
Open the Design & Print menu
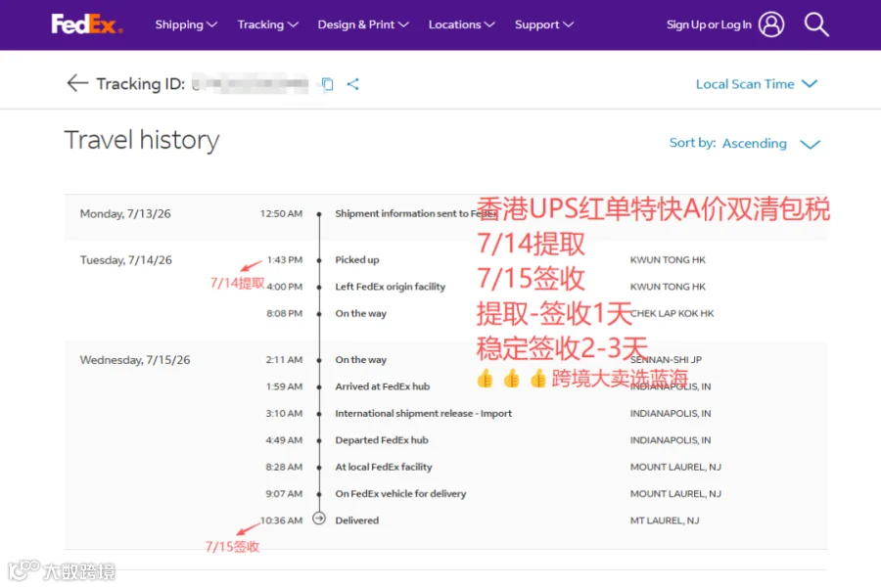[x=363, y=24]
